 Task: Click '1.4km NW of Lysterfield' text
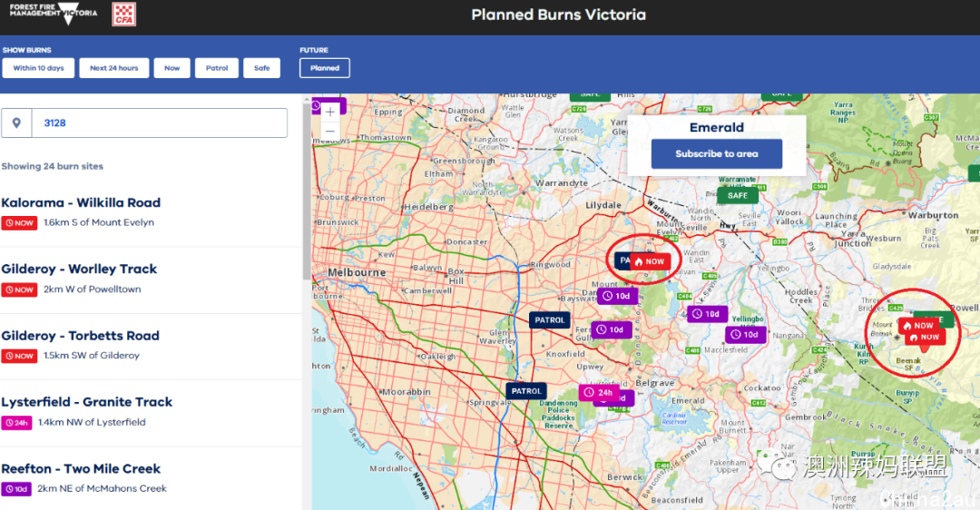click(92, 423)
